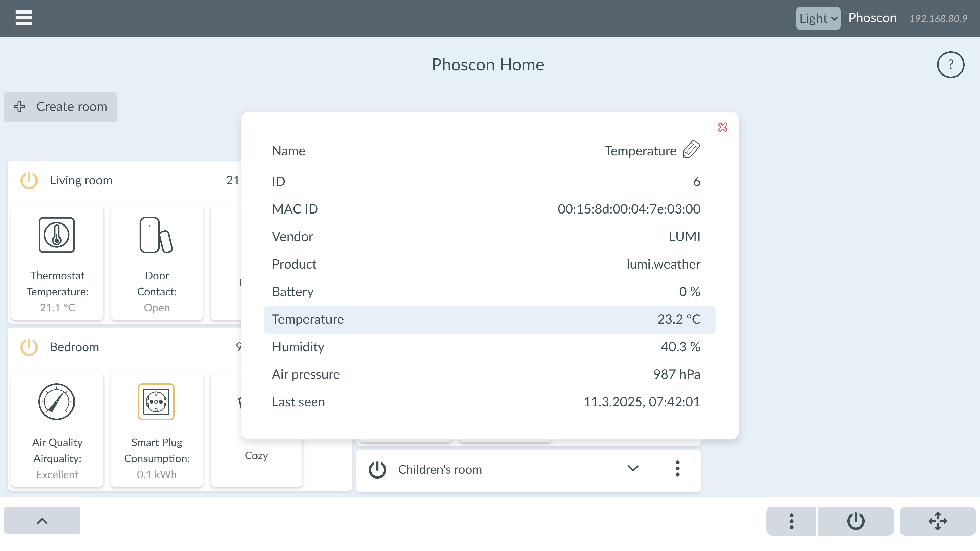Viewport: 980px width, 551px height.
Task: Click Last seen timestamp value
Action: 642,402
